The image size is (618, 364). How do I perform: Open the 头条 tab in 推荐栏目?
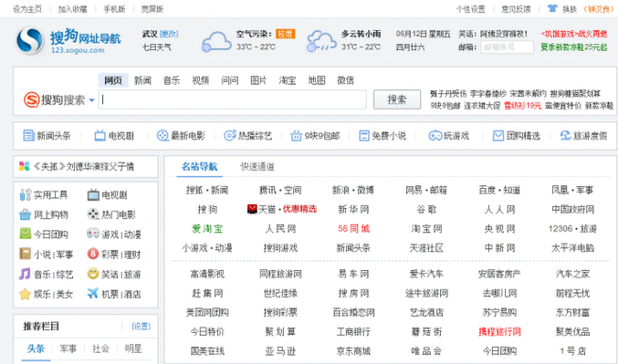36,348
